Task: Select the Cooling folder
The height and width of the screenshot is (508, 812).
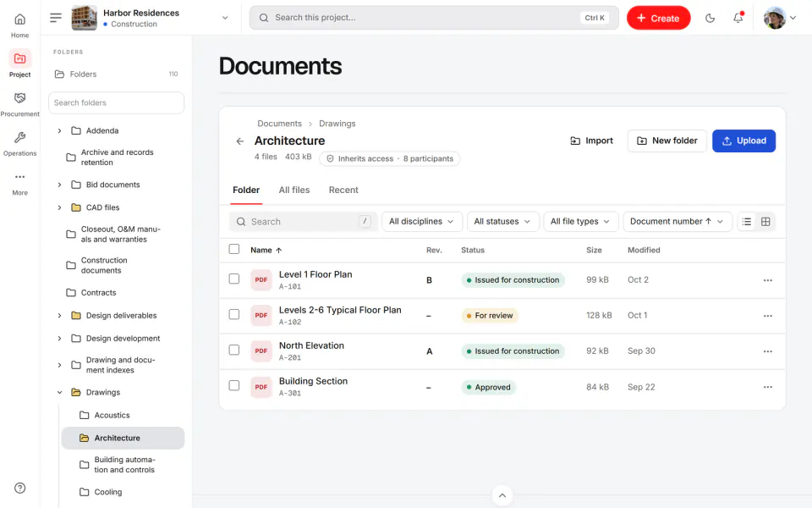Action: click(122, 492)
